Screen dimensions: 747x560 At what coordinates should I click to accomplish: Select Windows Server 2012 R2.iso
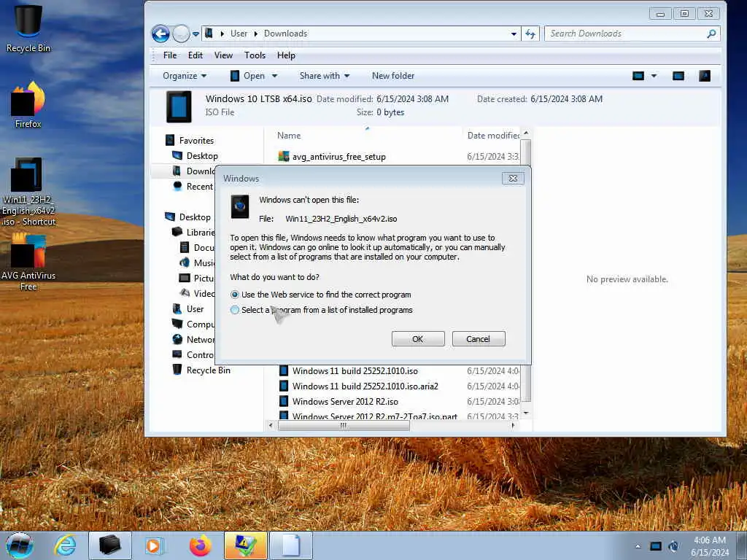coord(338,402)
